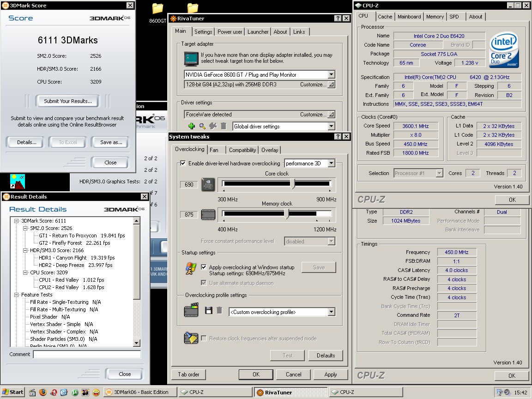Click the RivaTuner help question mark button

[x=338, y=18]
